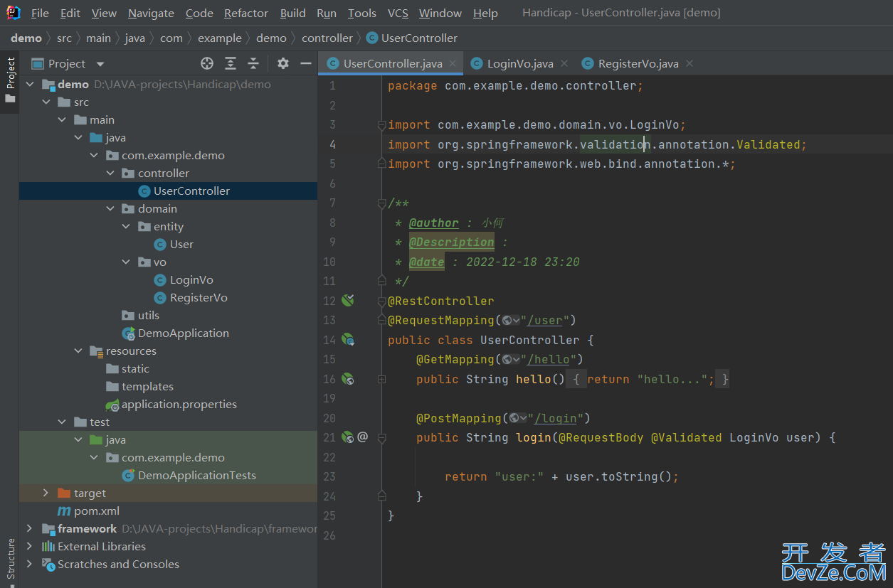Collapse the main folder arrow
Screen dimensions: 893x588
coord(63,119)
